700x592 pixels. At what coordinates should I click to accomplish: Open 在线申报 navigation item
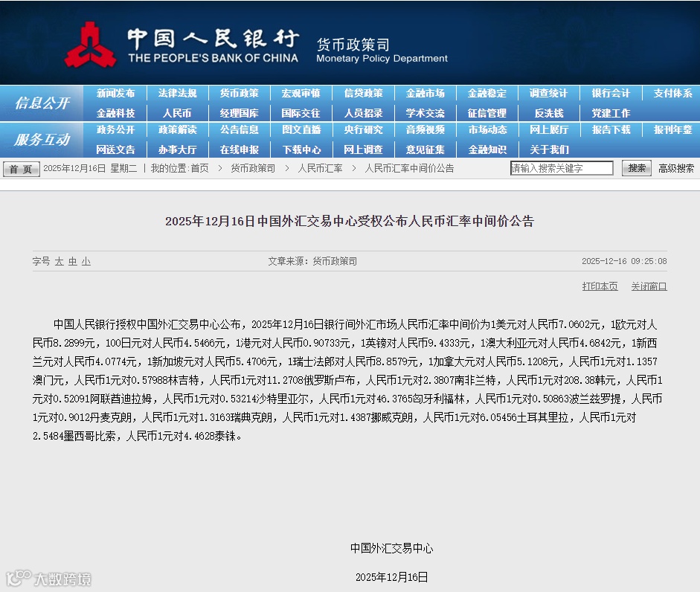click(240, 149)
